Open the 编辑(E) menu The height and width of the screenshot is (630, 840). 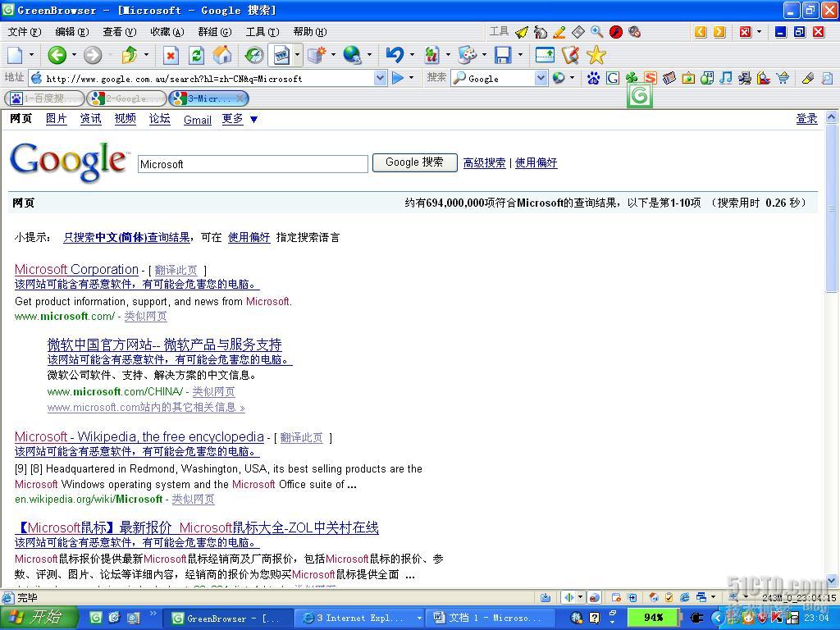(72, 32)
